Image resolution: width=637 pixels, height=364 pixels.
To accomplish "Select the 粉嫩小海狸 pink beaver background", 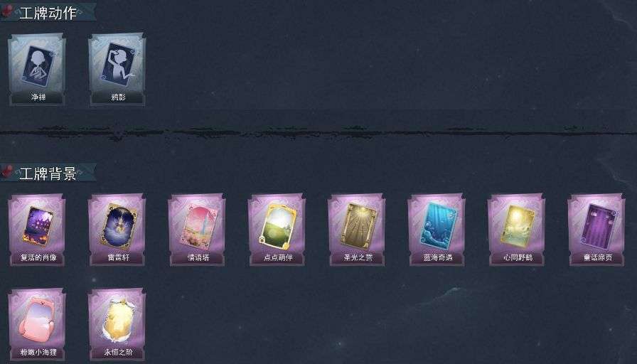I will click(37, 324).
